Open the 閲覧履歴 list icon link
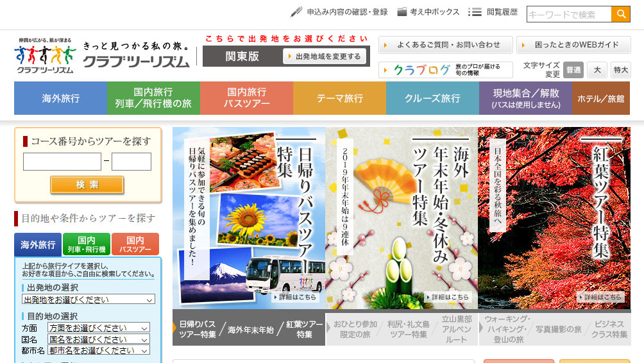644x363 pixels. tap(493, 12)
